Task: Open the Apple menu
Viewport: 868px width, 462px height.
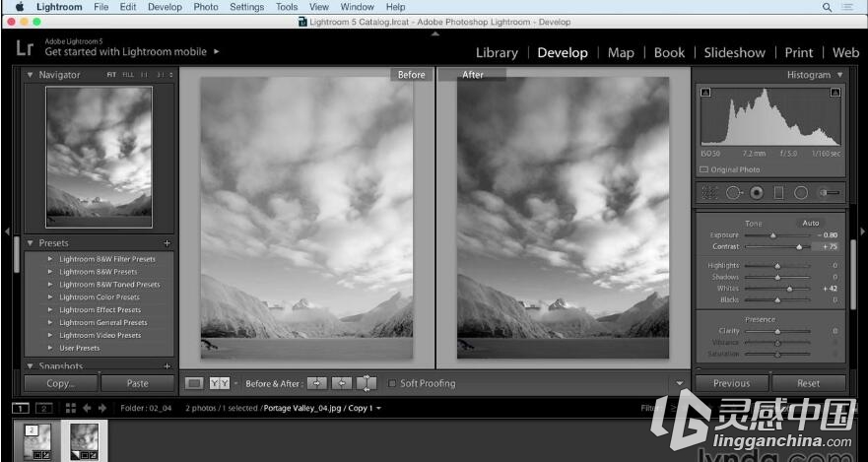Action: point(20,7)
